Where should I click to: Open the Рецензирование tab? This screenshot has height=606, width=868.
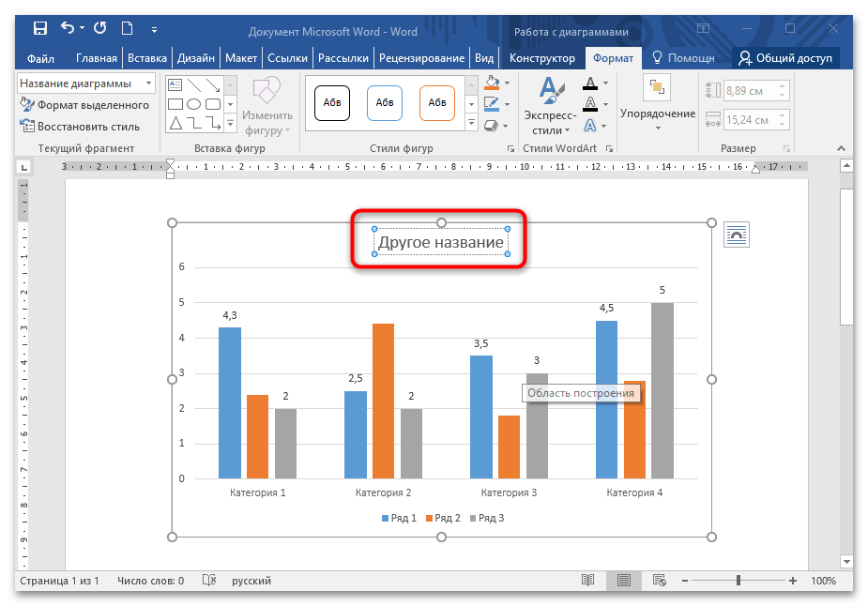click(421, 58)
